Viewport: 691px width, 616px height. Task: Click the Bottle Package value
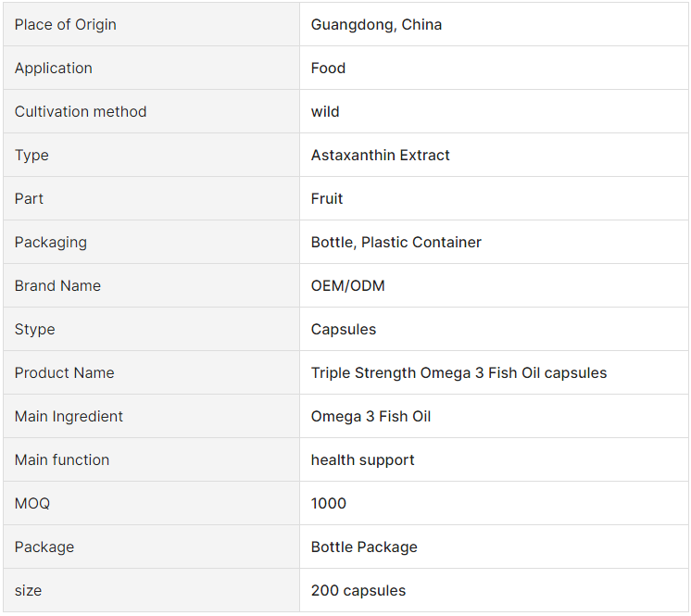[x=364, y=547]
